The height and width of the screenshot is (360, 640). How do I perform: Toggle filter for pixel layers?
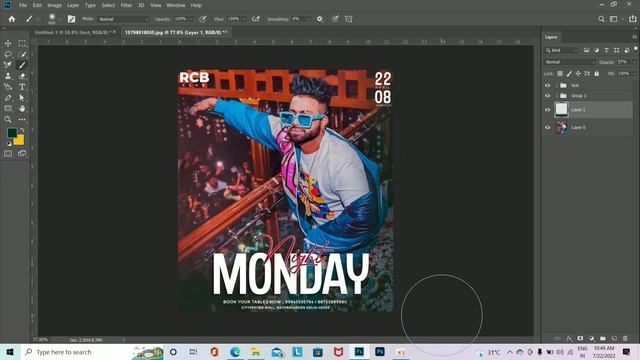(587, 50)
